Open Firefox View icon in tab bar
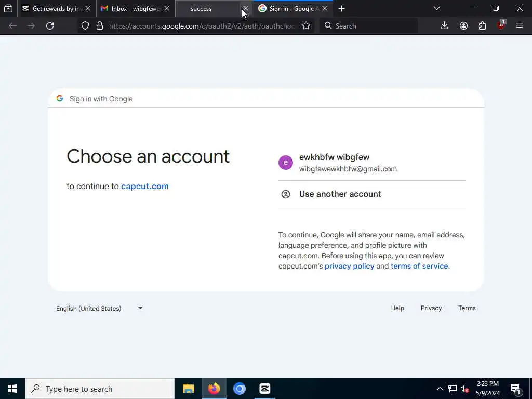532x399 pixels. pos(8,8)
